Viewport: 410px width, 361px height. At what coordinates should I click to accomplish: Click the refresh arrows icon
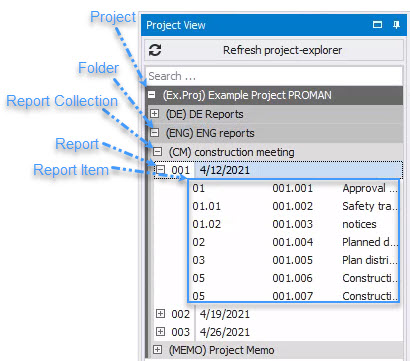coord(155,50)
